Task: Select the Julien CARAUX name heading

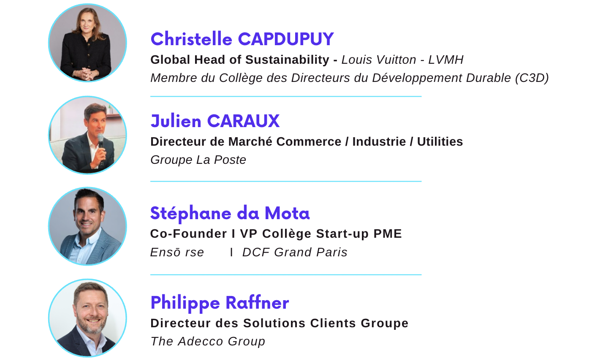Action: point(215,121)
